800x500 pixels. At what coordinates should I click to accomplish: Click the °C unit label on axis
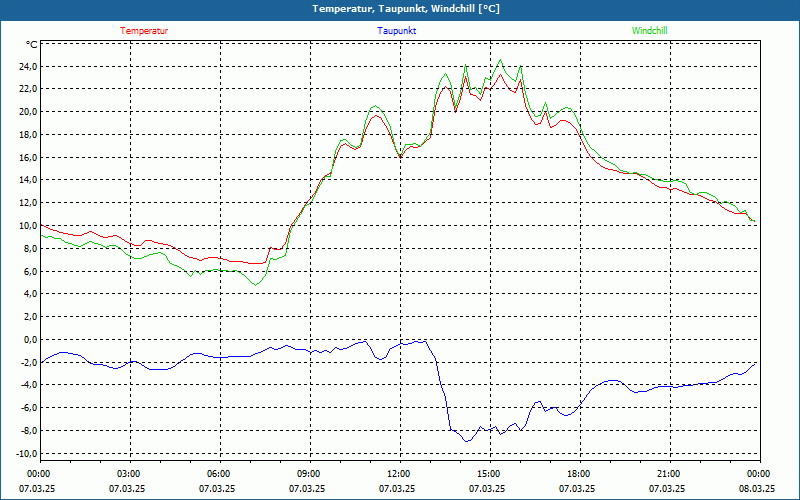click(32, 45)
